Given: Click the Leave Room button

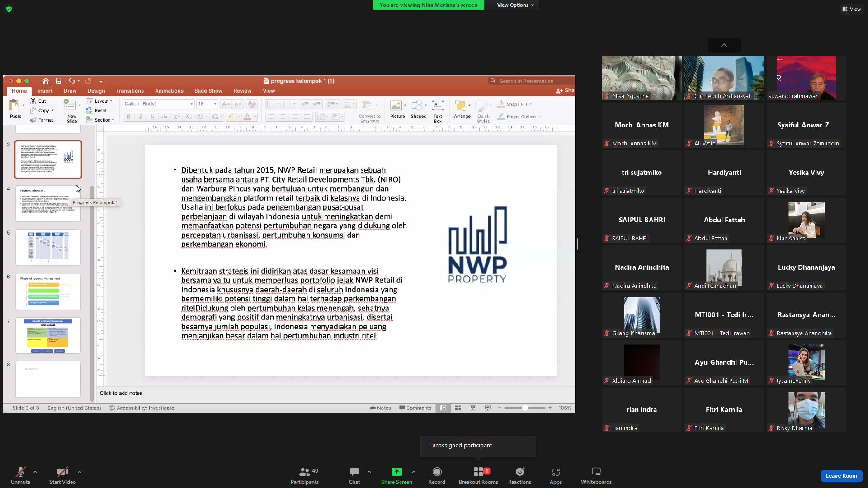Looking at the screenshot, I should point(841,476).
